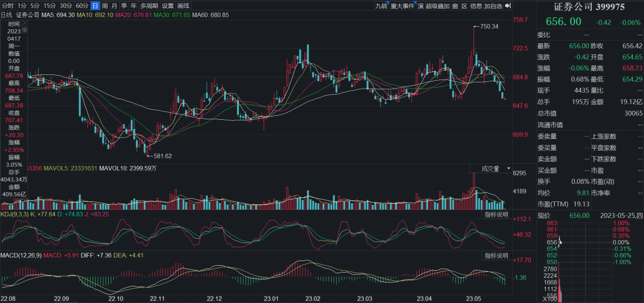Viewport: 644px width, 303px height.
Task: Open 指标说明 for the KDJ indicator
Action: click(x=496, y=215)
